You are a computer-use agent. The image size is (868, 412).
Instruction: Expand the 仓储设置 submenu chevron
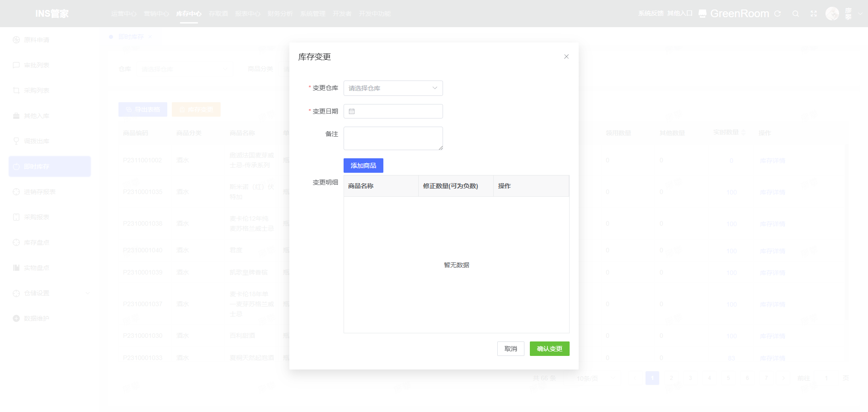pos(88,293)
